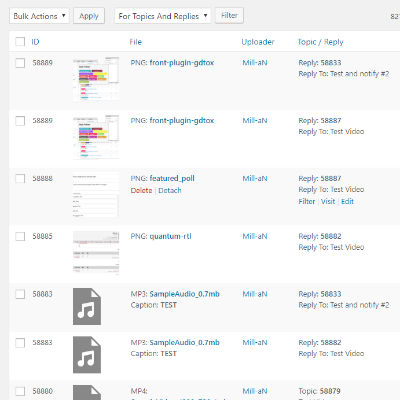Check the box for front-plugin-gdtox row with Reply 58887
Image resolution: width=400 pixels, height=400 pixels.
[x=20, y=121]
